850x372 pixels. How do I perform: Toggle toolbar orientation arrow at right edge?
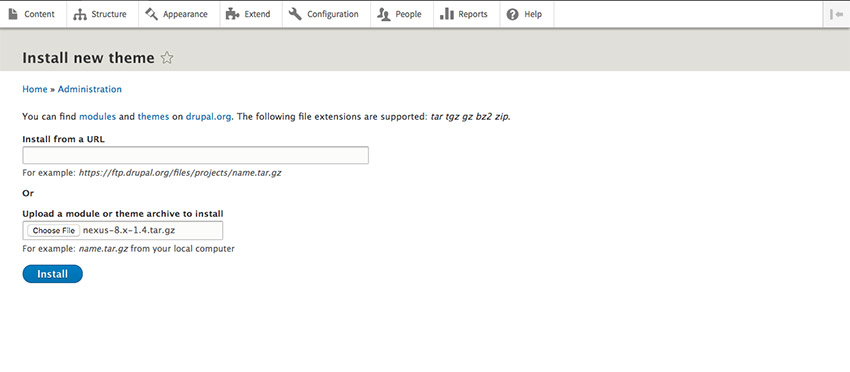(836, 15)
